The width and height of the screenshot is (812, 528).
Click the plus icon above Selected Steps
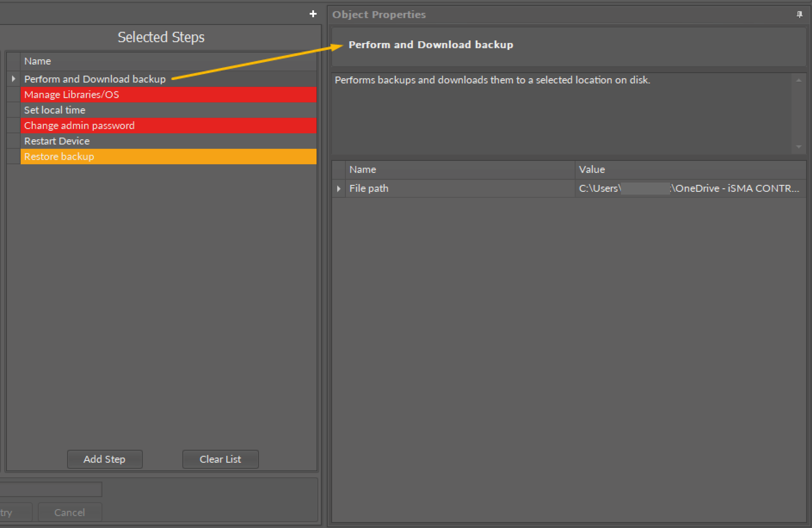(x=313, y=14)
